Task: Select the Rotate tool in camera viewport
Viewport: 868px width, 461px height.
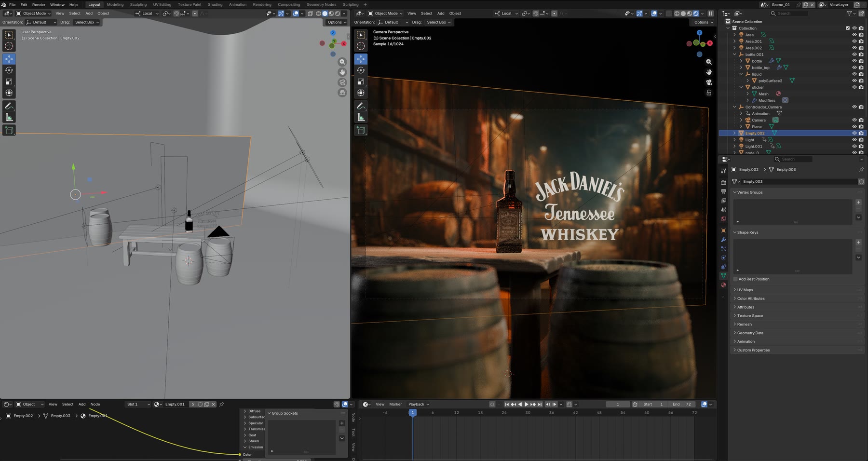Action: click(361, 70)
